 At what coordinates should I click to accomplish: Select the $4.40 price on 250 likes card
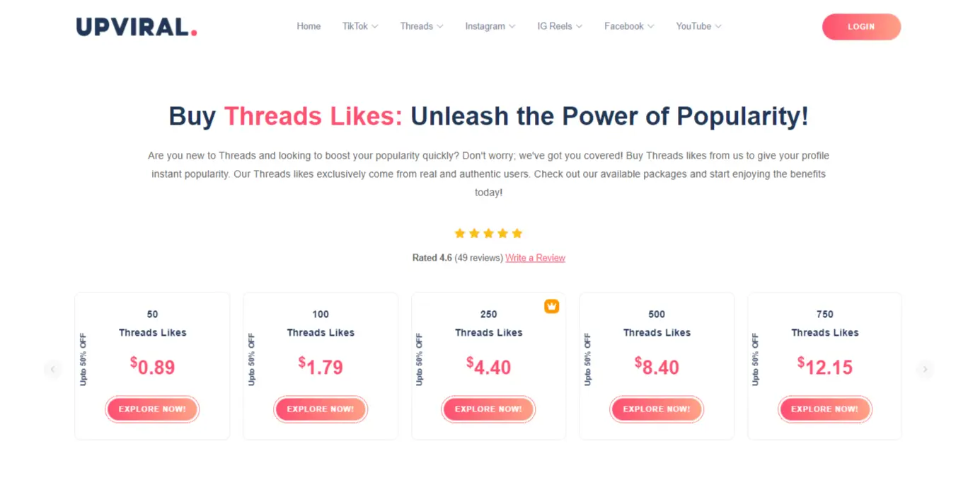point(488,366)
